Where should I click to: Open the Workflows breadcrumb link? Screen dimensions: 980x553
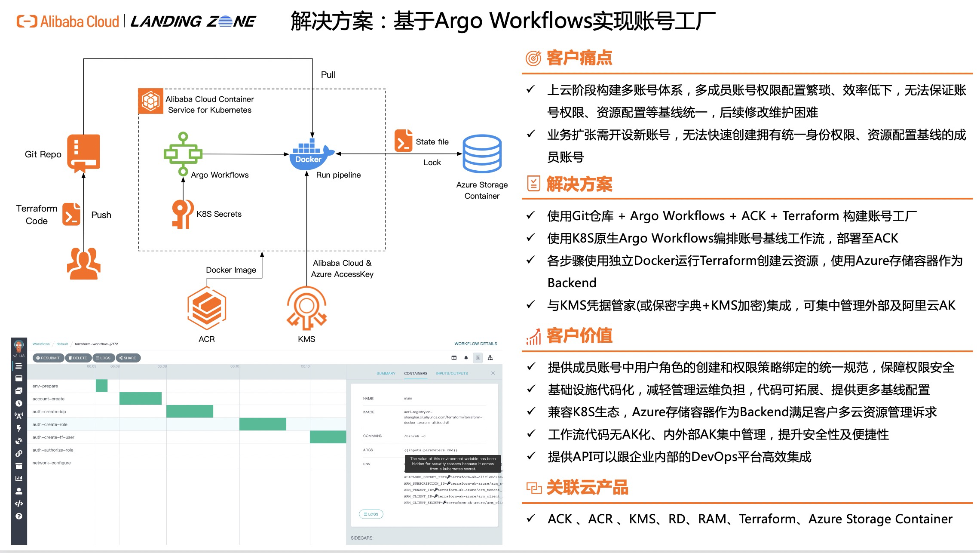click(x=41, y=344)
